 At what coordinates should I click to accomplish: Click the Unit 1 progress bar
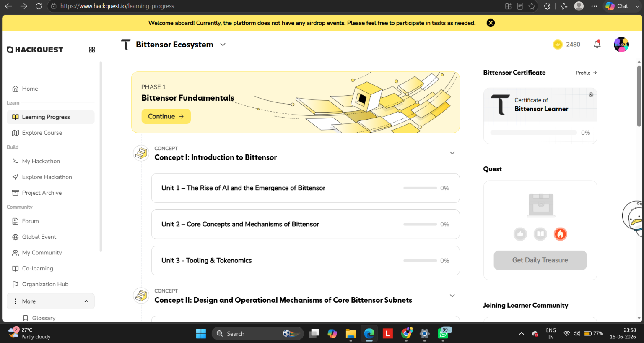[420, 188]
